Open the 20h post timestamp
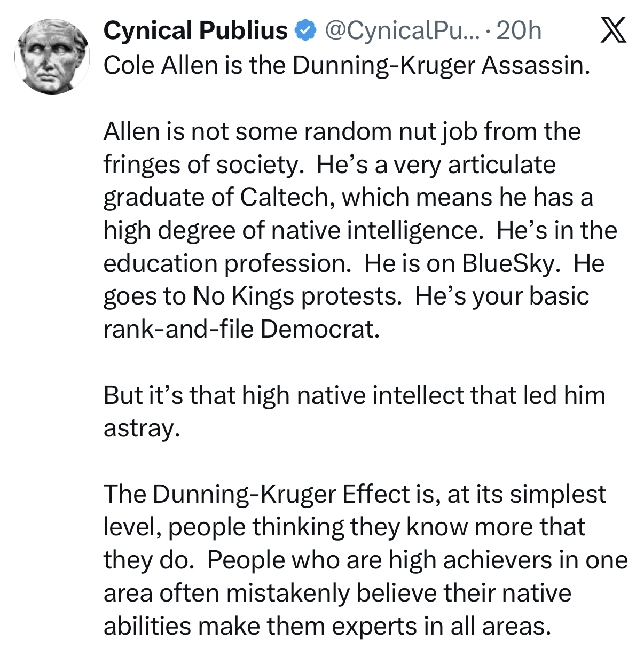The width and height of the screenshot is (644, 648). pos(519,30)
